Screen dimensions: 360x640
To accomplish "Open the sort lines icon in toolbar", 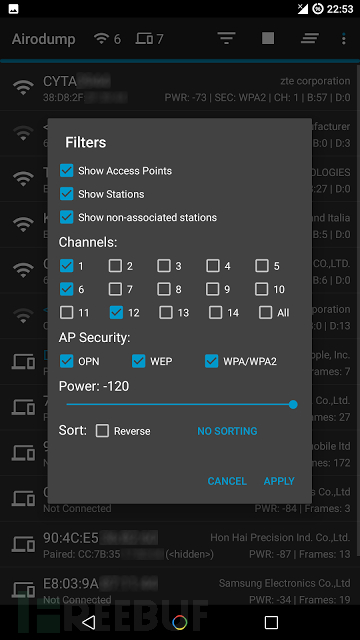I will [310, 39].
